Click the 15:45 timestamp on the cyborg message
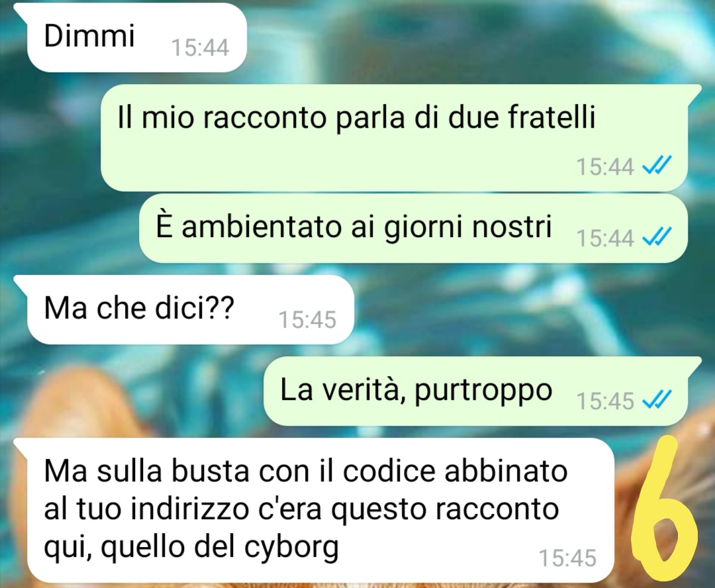The width and height of the screenshot is (715, 588). pos(567,558)
